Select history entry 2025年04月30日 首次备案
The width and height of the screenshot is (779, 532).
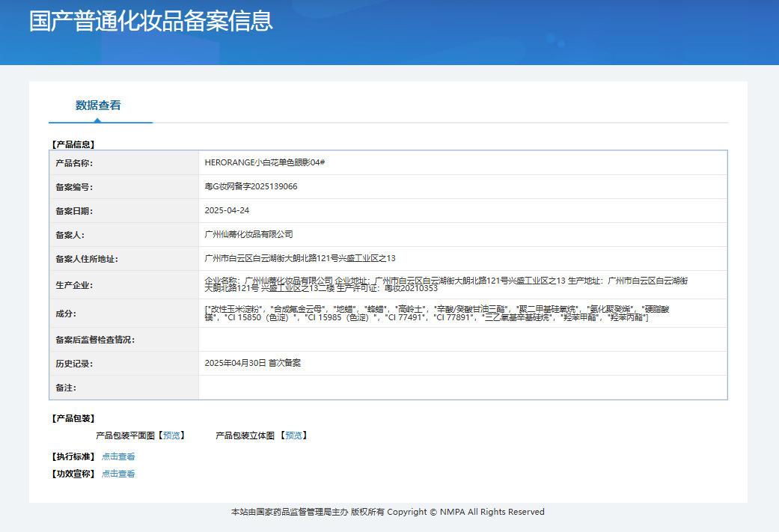pyautogui.click(x=252, y=363)
